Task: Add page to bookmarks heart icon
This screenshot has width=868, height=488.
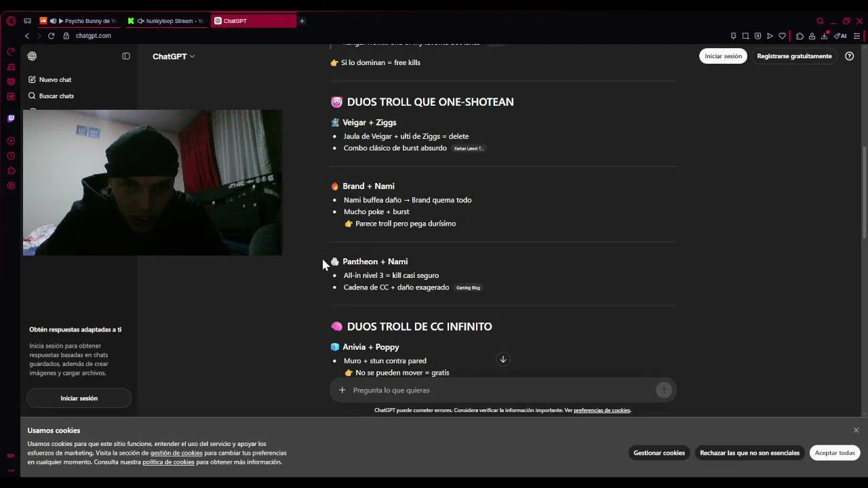Action: [782, 36]
